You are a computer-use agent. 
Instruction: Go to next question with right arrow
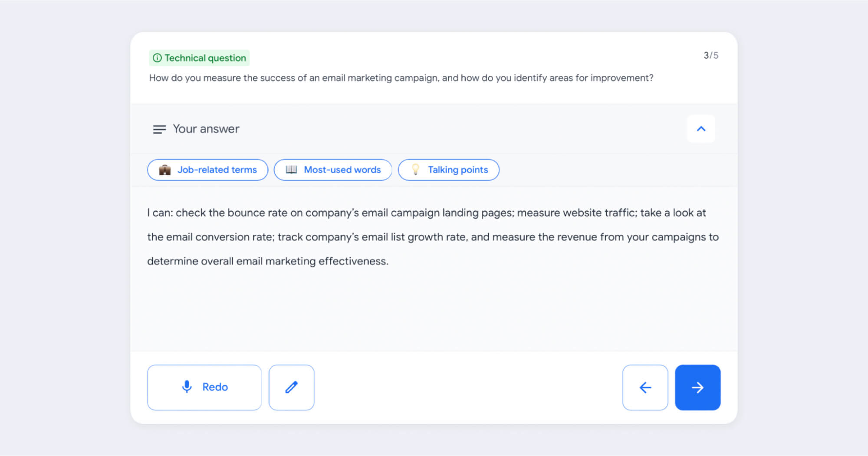[697, 387]
